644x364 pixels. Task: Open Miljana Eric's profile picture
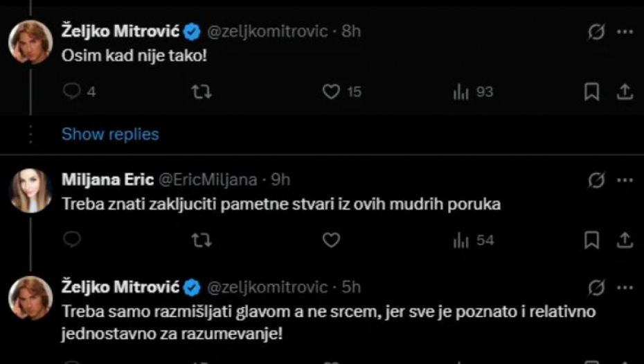coord(30,190)
